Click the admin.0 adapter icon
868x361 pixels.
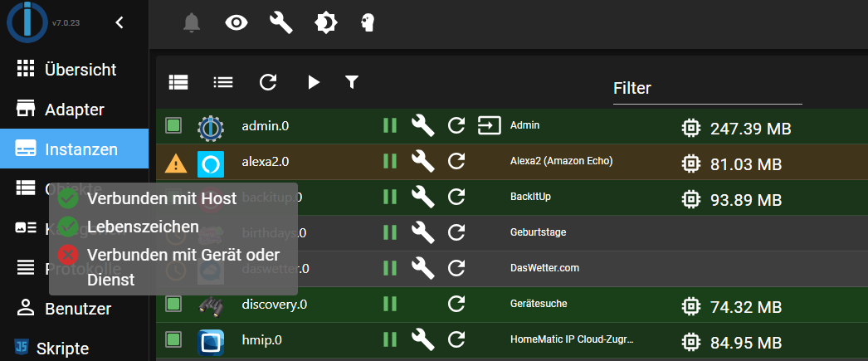[211, 128]
